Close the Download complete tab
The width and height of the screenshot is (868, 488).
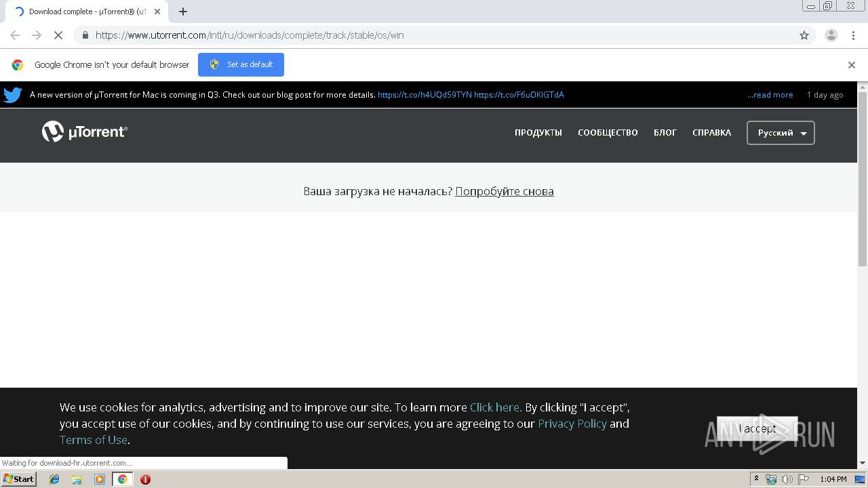[x=157, y=12]
